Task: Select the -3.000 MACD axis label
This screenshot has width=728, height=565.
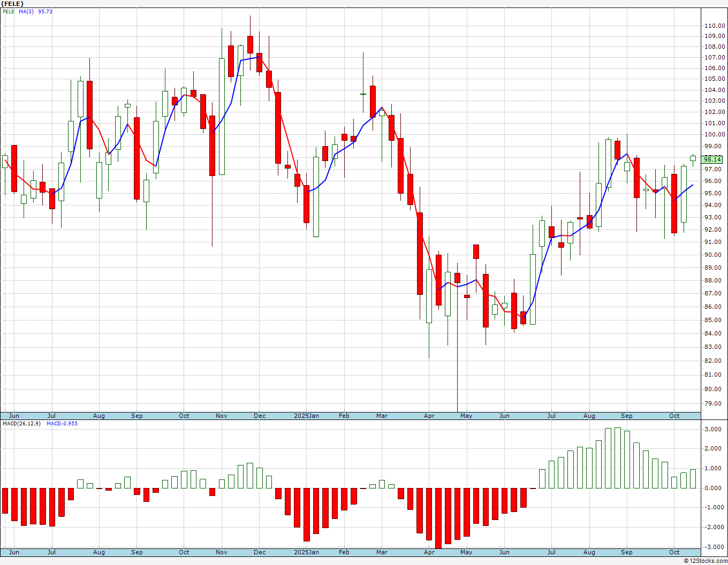Action: 715,547
